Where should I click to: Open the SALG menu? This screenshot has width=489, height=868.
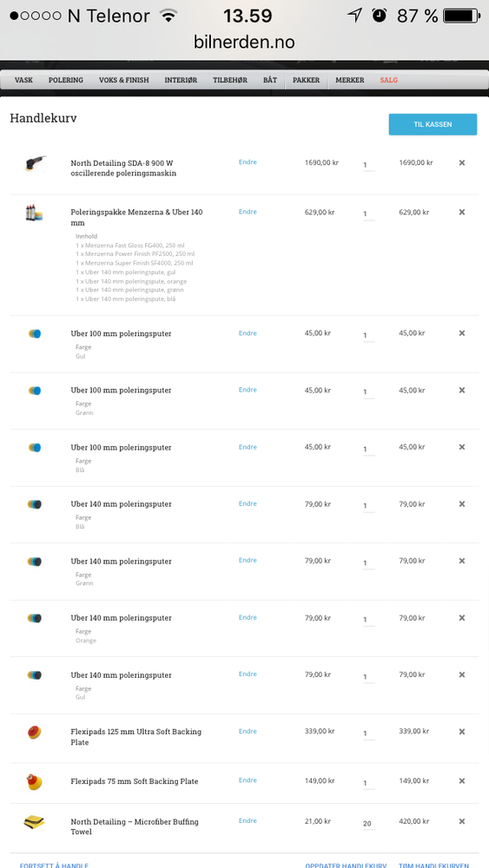[x=389, y=80]
